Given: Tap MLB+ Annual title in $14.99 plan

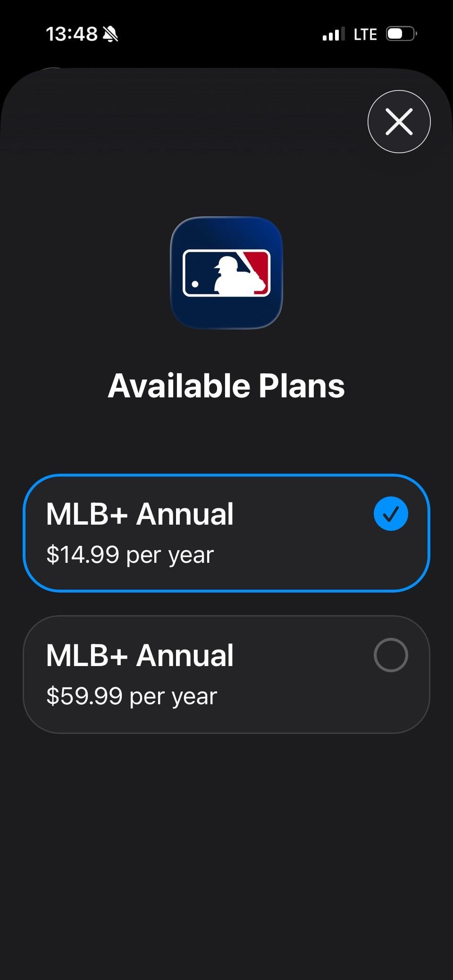Looking at the screenshot, I should (x=140, y=514).
